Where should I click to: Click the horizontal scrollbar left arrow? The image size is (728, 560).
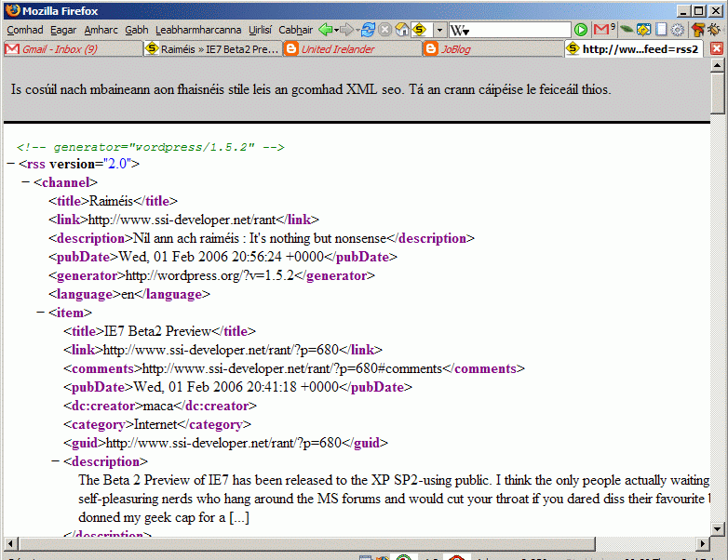pyautogui.click(x=11, y=543)
